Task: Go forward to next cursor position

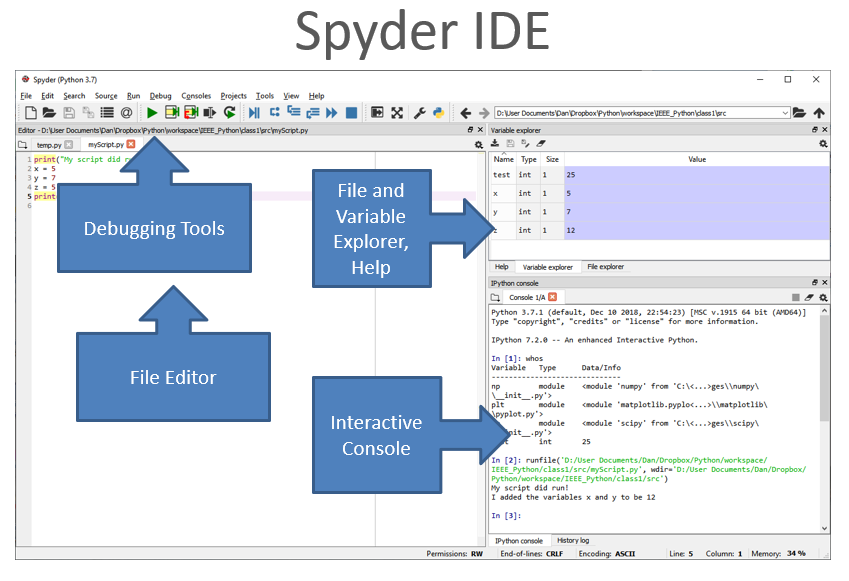Action: [x=484, y=113]
